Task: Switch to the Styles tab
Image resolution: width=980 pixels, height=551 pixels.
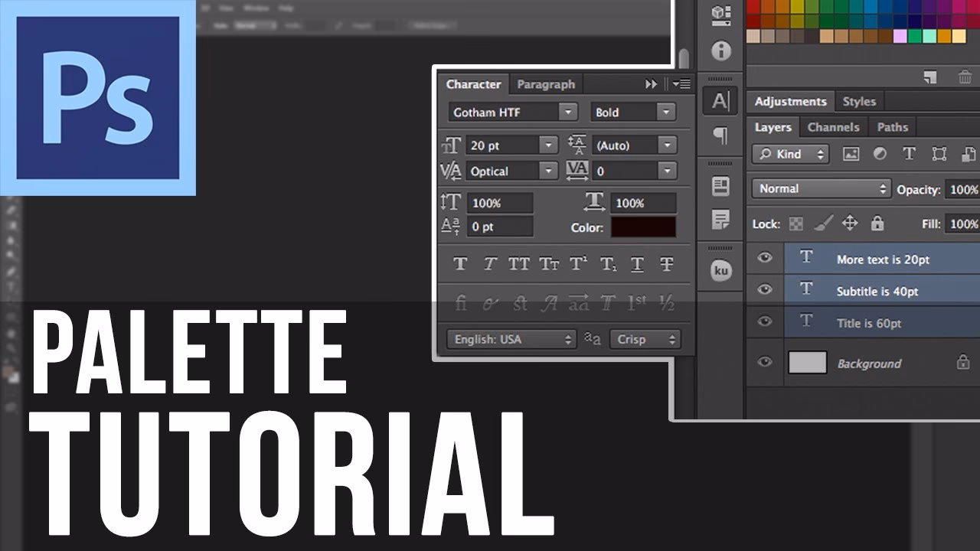Action: [x=859, y=101]
